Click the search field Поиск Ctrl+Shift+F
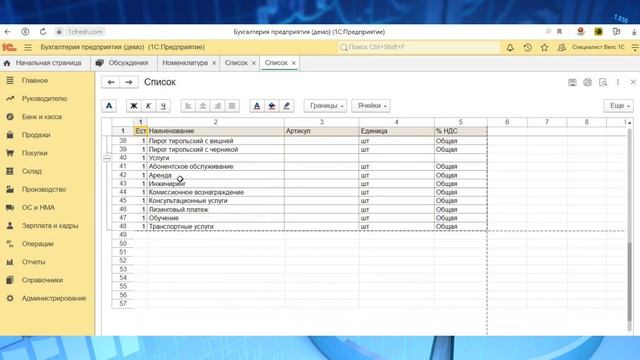640x360 pixels. [x=419, y=47]
